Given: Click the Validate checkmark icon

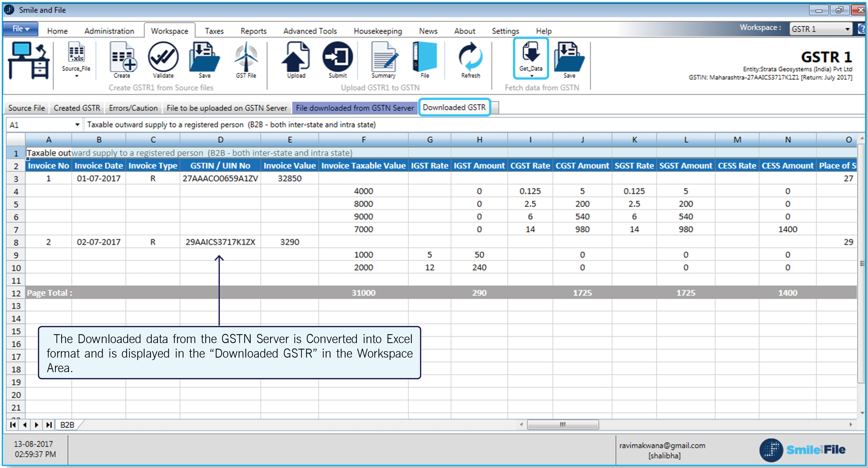Looking at the screenshot, I should point(163,57).
